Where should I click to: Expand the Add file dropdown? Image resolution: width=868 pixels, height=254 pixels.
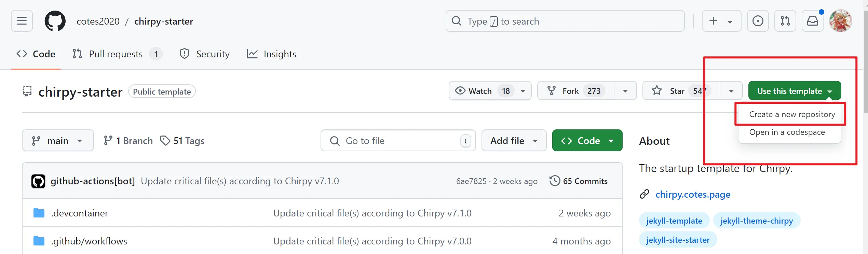click(x=514, y=140)
